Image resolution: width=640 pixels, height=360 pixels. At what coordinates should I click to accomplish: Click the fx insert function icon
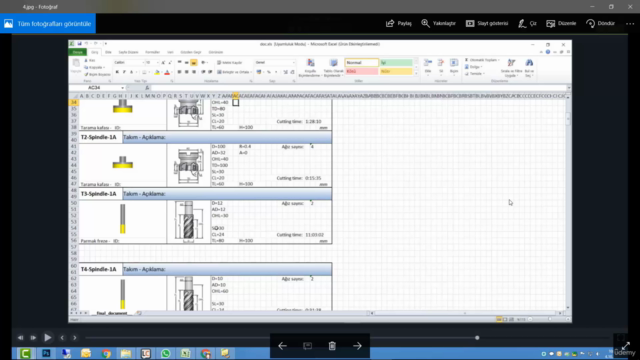click(x=147, y=88)
